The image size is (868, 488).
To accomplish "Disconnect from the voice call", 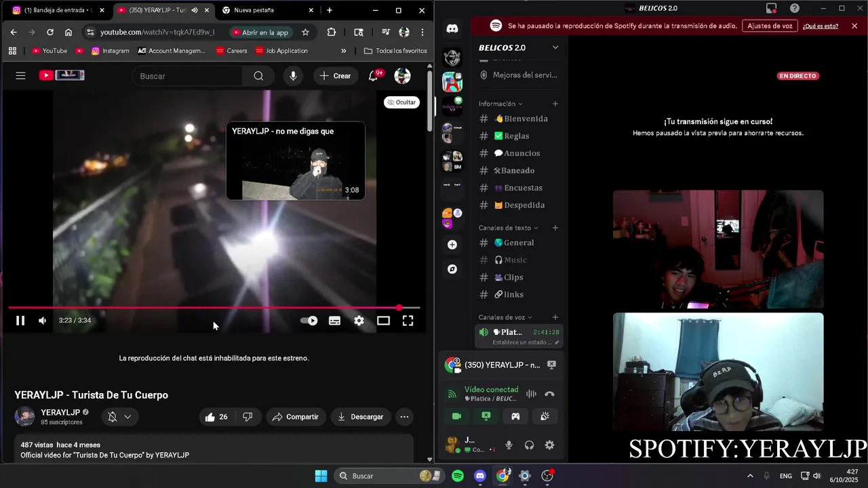I will tap(549, 394).
